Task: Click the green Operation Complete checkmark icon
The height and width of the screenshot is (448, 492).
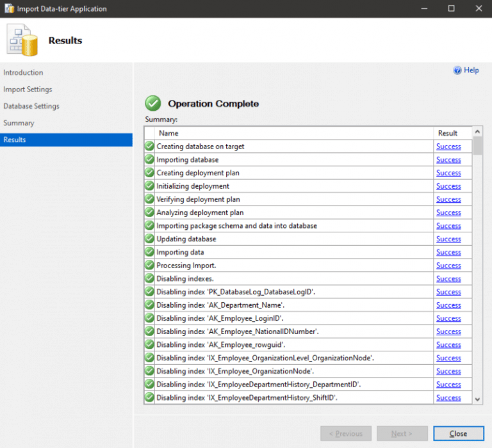Action: (x=153, y=103)
